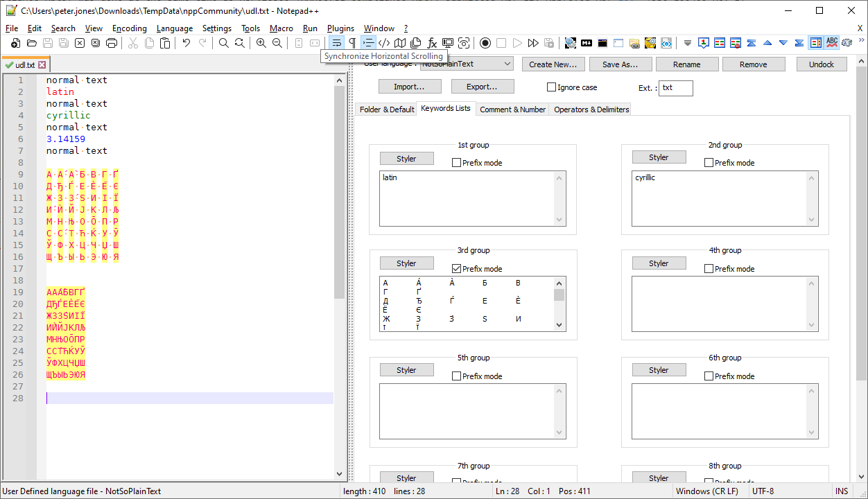Toggle the Word wrap toolbar icon
This screenshot has width=868, height=499.
tap(336, 43)
